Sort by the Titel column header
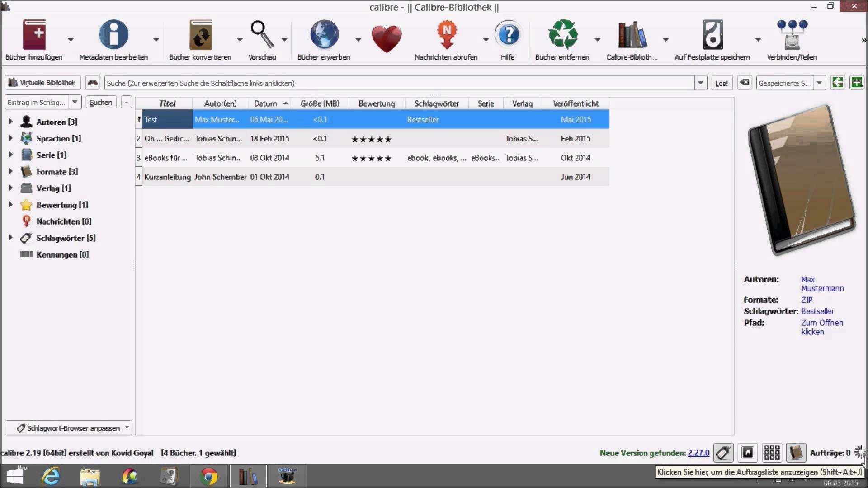The image size is (868, 488). click(x=167, y=103)
